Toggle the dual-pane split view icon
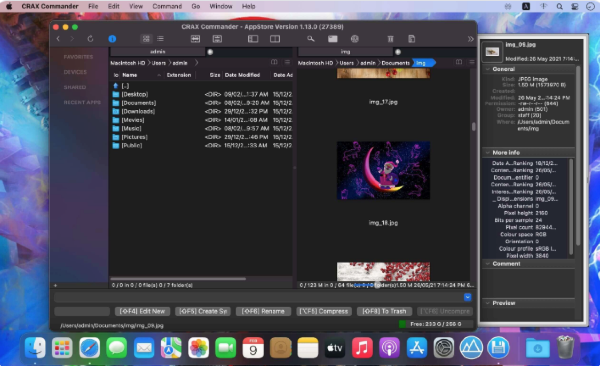Screen dimensions: 600x366 click(x=275, y=39)
